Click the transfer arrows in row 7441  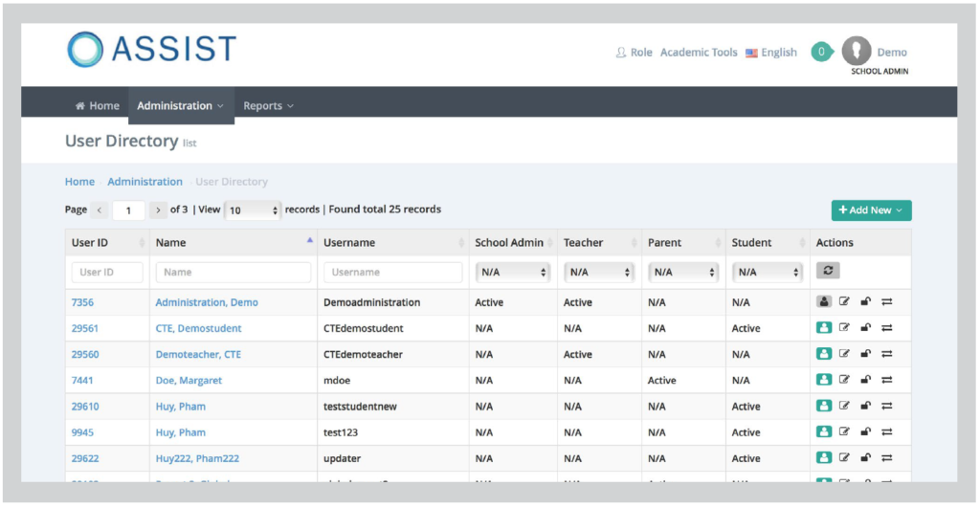pos(887,380)
